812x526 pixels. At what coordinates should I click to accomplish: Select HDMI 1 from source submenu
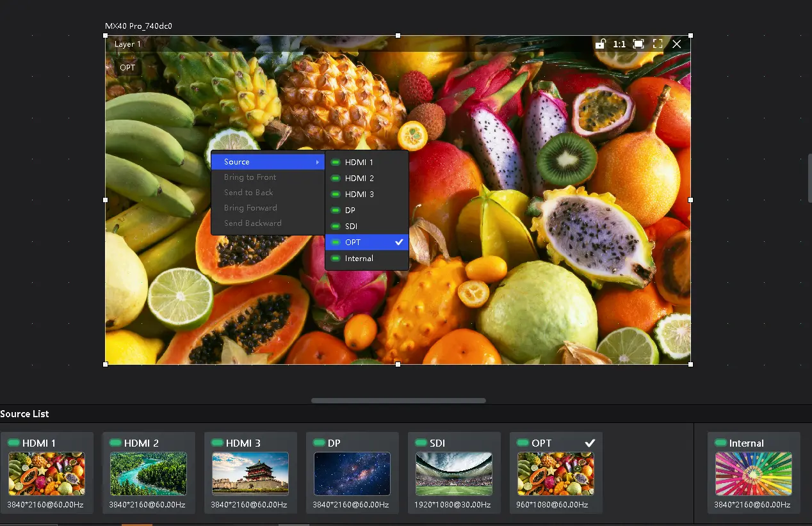[x=366, y=163]
